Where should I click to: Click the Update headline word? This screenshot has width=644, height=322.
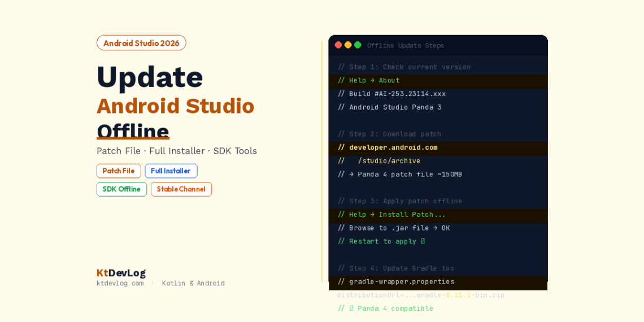[150, 77]
